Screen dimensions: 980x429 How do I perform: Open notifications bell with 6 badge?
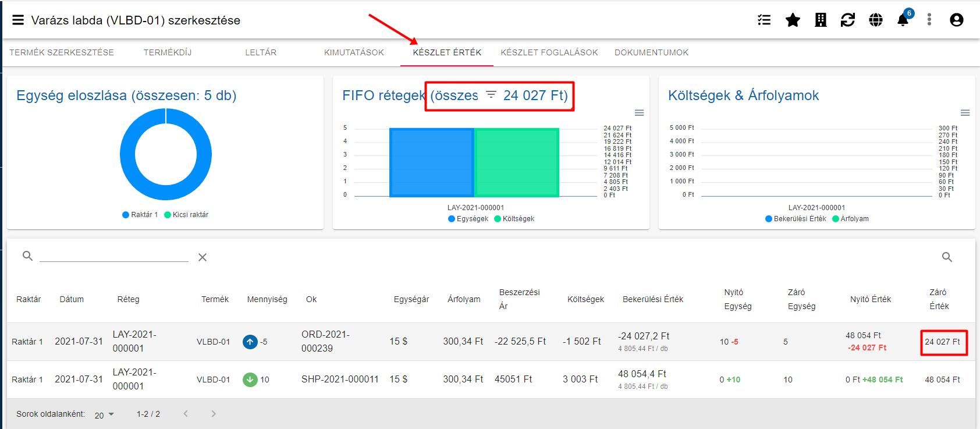904,19
